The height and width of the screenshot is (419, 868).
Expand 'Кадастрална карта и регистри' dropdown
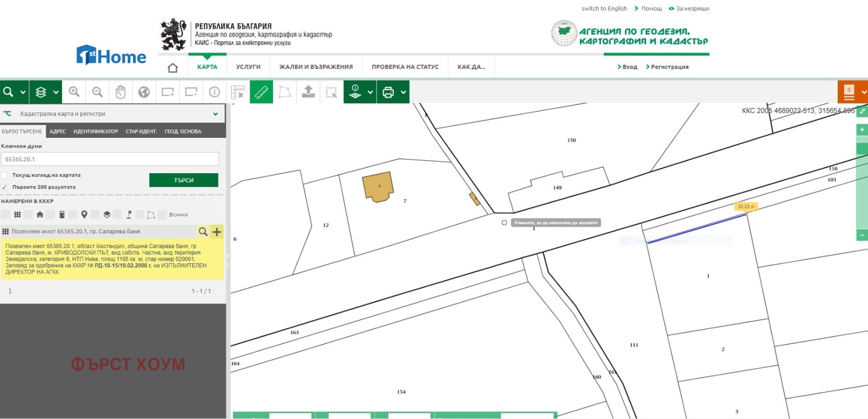[215, 114]
